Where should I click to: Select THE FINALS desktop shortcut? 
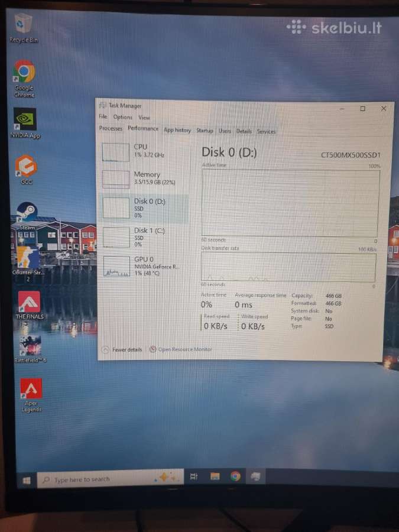click(30, 306)
